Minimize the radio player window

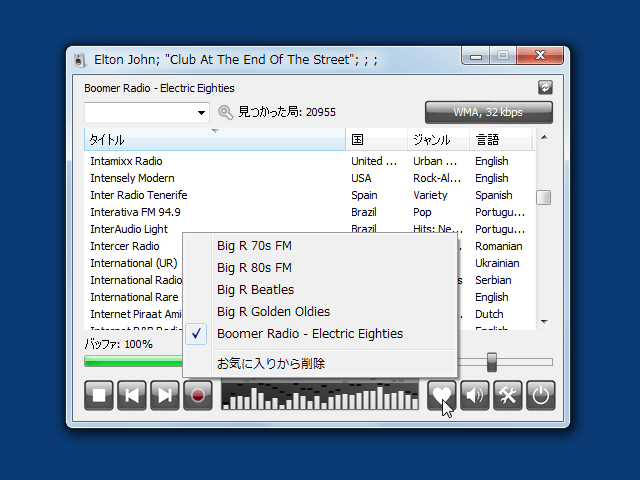[x=476, y=56]
